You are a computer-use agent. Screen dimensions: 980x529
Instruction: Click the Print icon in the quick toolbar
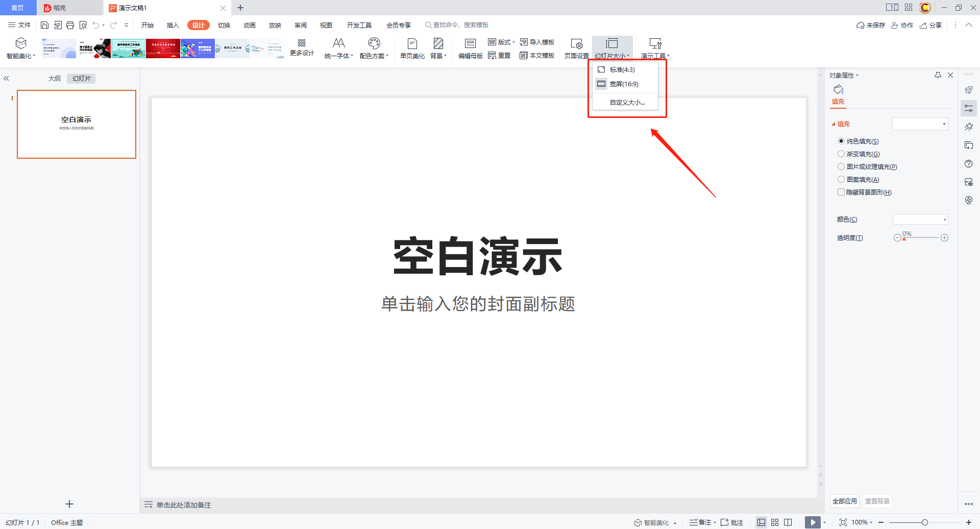click(x=70, y=25)
